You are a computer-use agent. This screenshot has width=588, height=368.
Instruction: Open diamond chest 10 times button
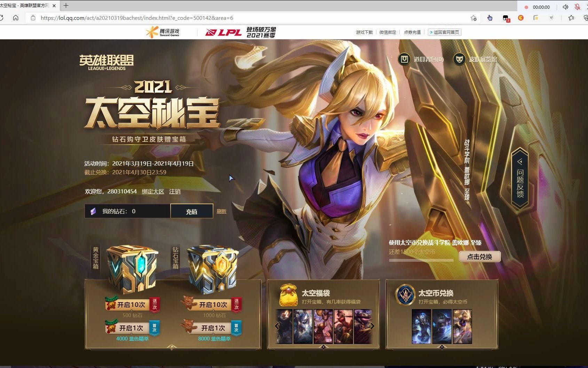213,304
